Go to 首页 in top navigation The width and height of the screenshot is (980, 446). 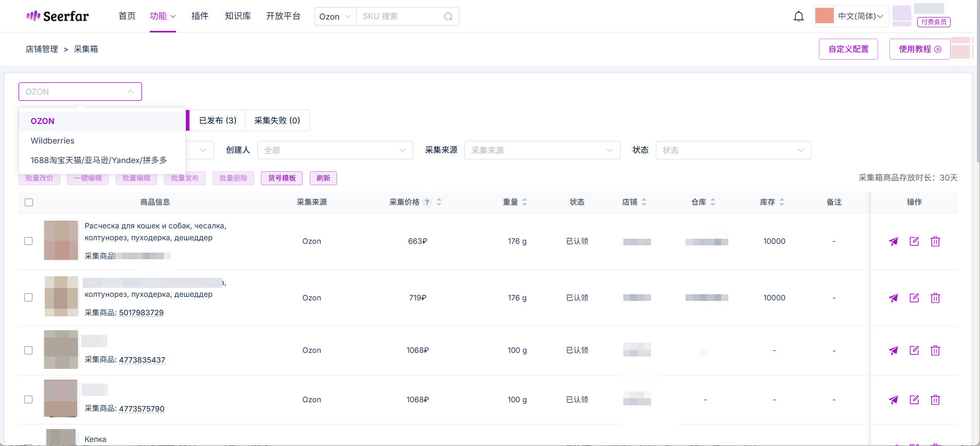pyautogui.click(x=127, y=16)
